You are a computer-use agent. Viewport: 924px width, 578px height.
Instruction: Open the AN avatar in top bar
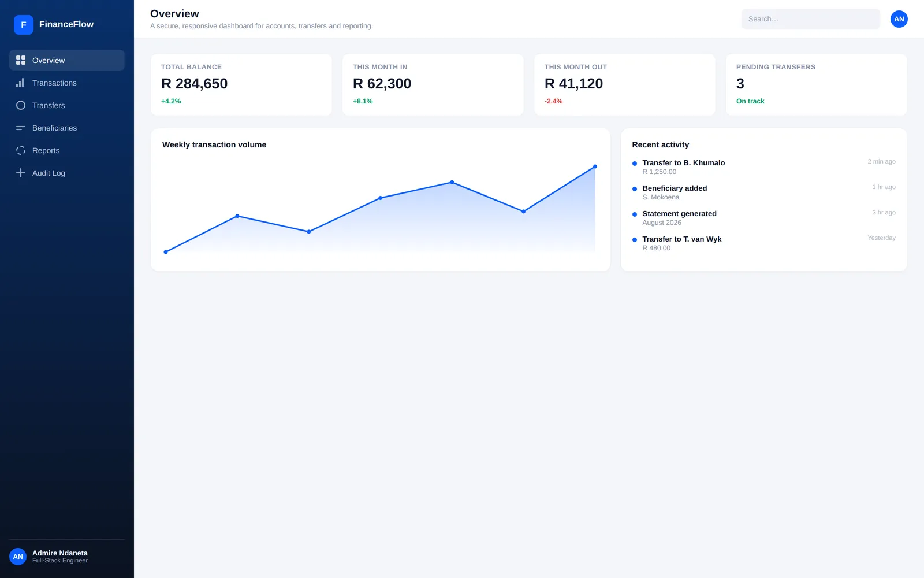click(899, 19)
